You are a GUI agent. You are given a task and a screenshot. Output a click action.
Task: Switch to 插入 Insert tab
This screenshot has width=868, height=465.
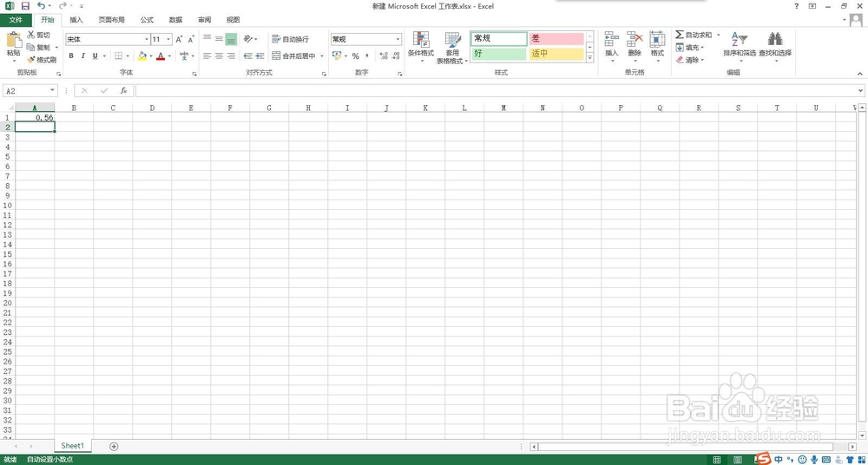76,20
